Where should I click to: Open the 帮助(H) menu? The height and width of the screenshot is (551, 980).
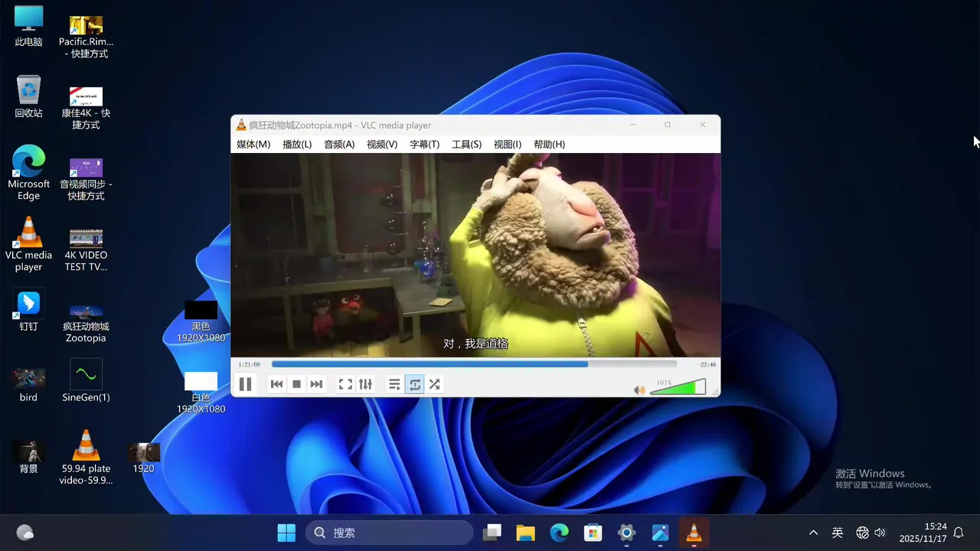coord(549,145)
